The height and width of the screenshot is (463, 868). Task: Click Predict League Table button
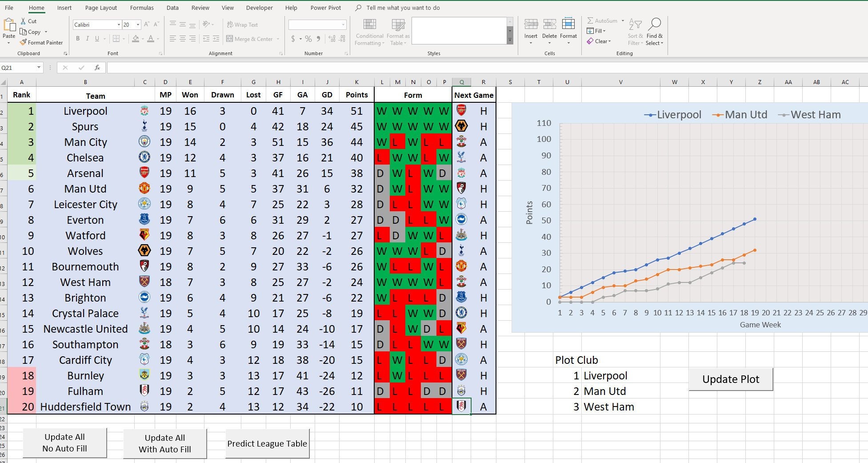(267, 443)
